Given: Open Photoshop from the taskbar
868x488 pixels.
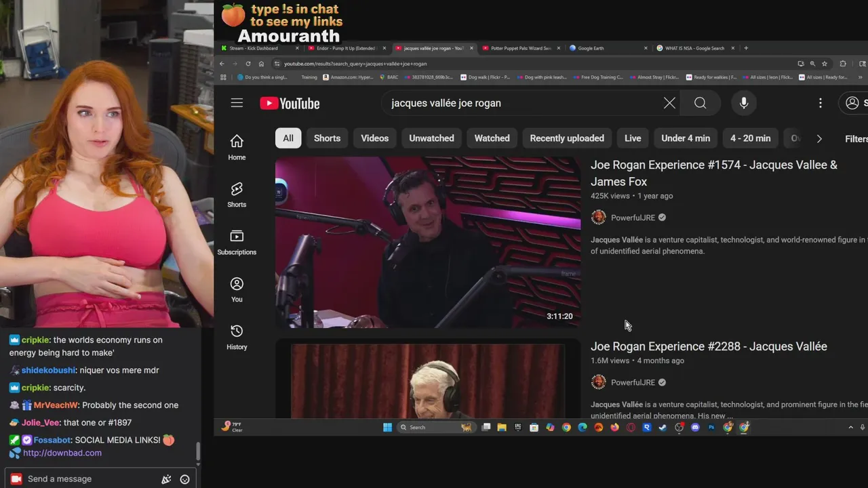Looking at the screenshot, I should tap(711, 427).
